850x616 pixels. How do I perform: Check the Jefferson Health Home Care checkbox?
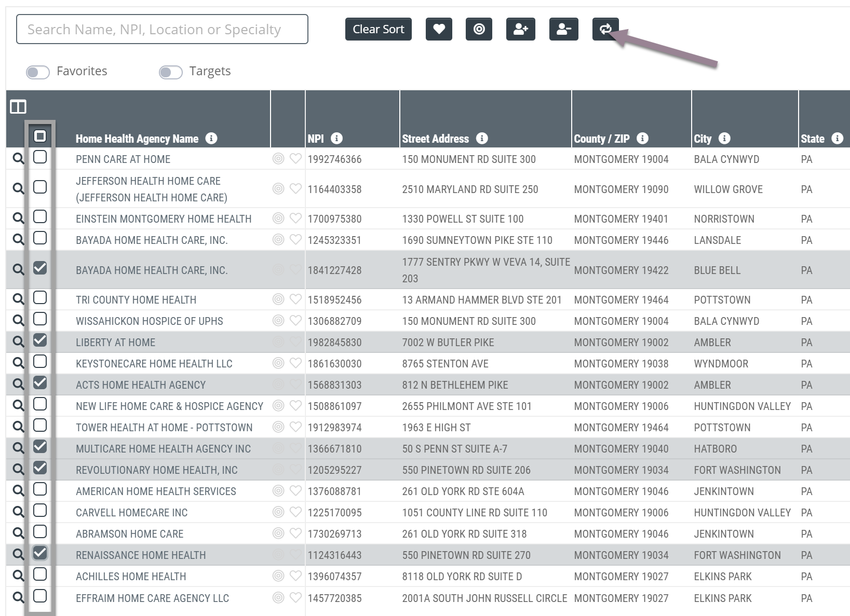coord(40,187)
